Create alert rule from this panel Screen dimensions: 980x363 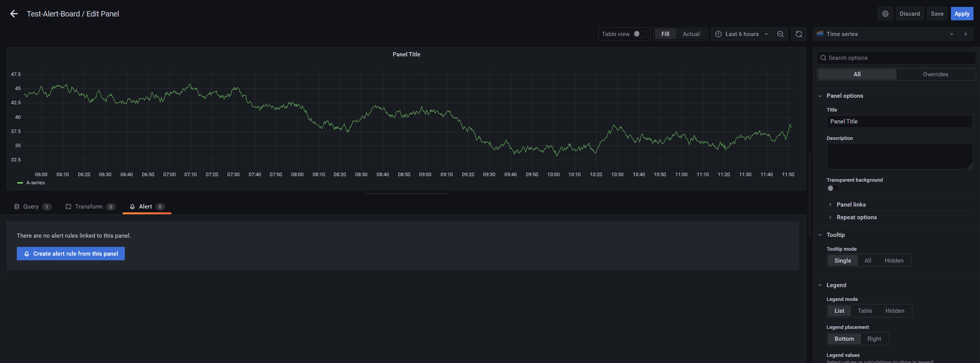pos(71,254)
